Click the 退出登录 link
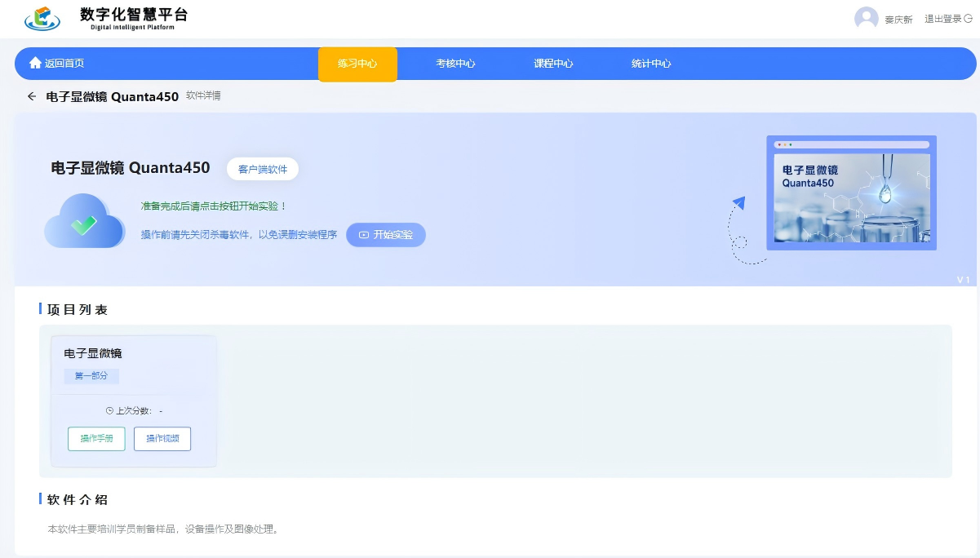The height and width of the screenshot is (558, 980). pyautogui.click(x=942, y=19)
